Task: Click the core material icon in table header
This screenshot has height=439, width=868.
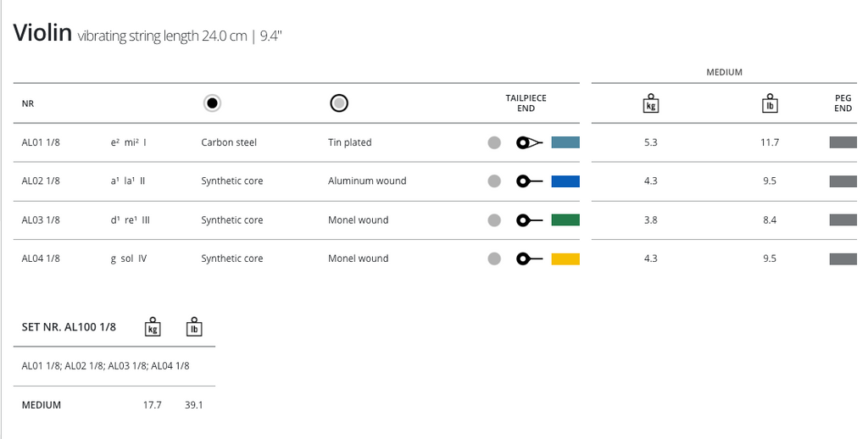Action: pyautogui.click(x=212, y=103)
